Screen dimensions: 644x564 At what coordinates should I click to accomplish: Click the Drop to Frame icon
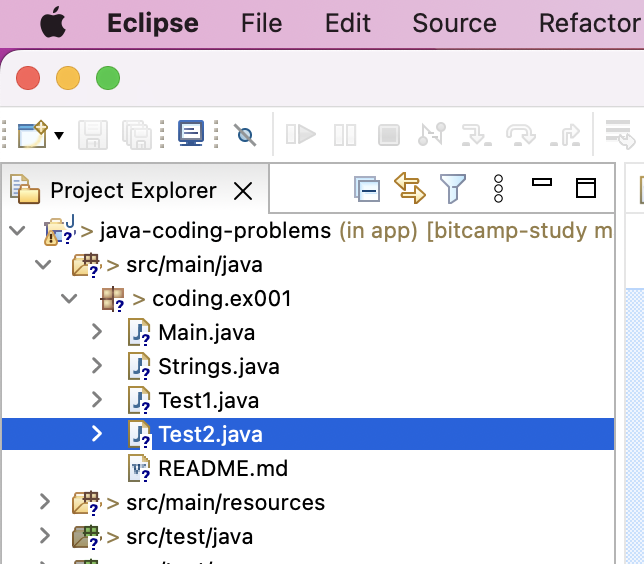click(x=620, y=134)
